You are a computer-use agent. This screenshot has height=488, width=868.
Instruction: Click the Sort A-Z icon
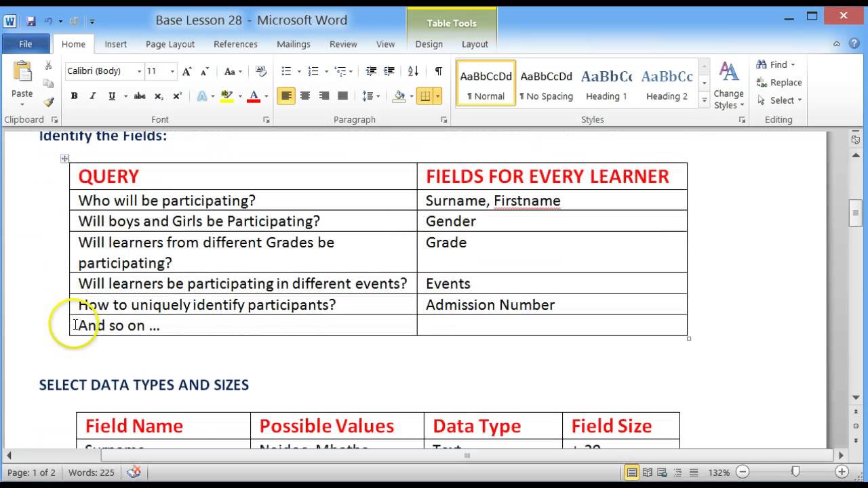[414, 71]
